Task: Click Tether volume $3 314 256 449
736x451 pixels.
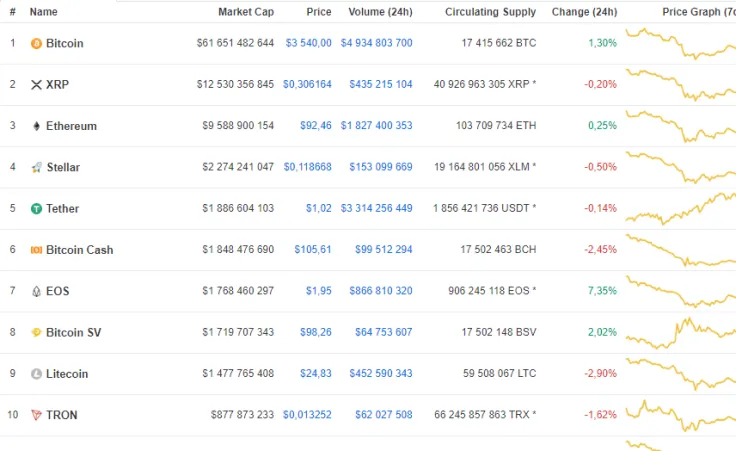Action: (x=376, y=208)
